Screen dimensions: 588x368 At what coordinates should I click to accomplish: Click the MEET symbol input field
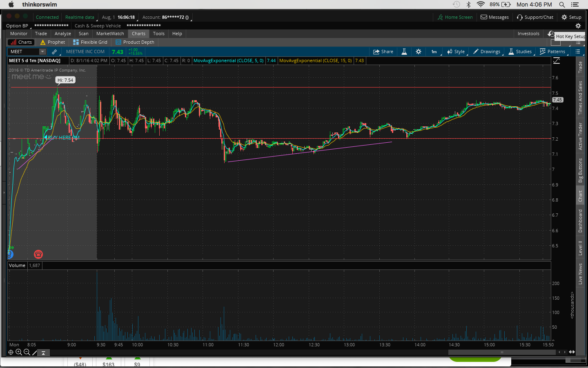point(24,52)
